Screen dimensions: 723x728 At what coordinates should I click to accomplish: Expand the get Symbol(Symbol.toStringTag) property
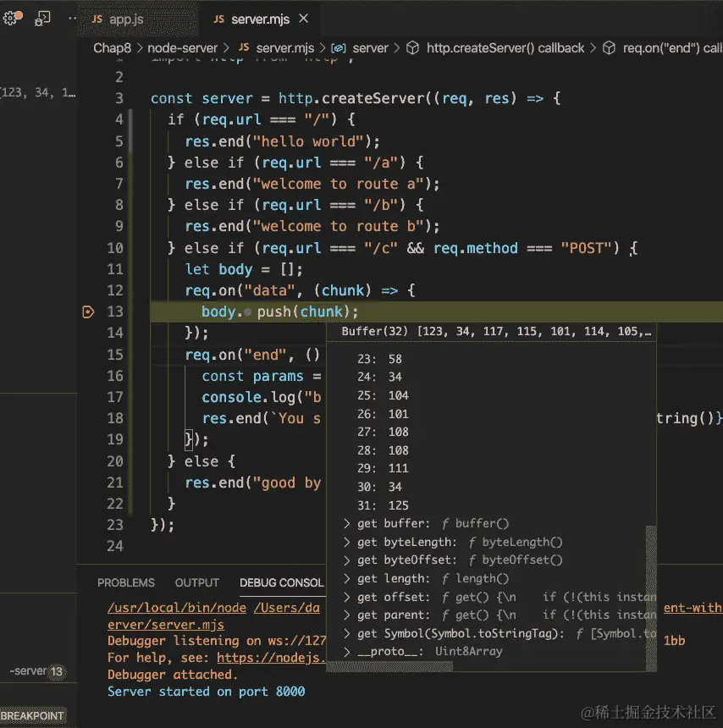click(347, 633)
